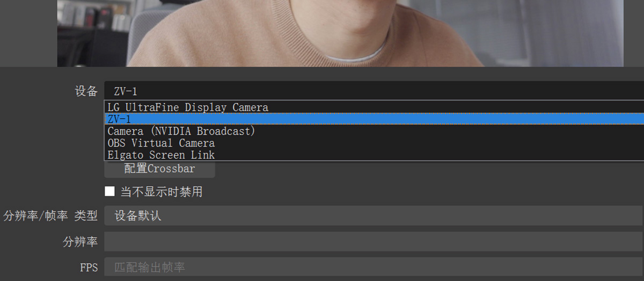Click the 当不显示时禁用 label text

161,191
